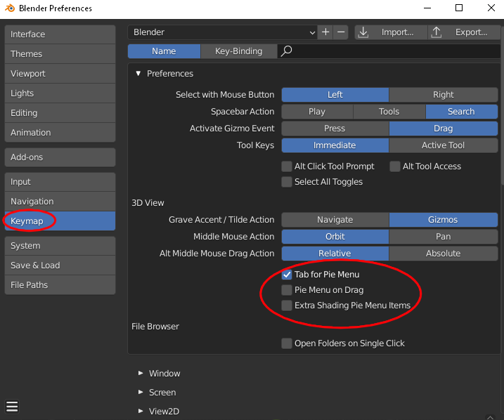Disable the Tab for Pie Menu checkbox
Viewport: 504px width, 420px height.
pos(287,275)
